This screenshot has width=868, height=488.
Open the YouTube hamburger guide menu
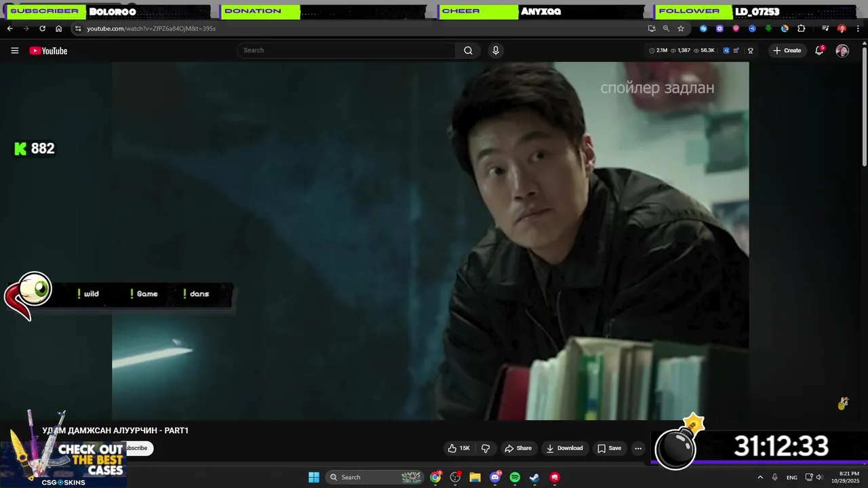click(x=14, y=51)
